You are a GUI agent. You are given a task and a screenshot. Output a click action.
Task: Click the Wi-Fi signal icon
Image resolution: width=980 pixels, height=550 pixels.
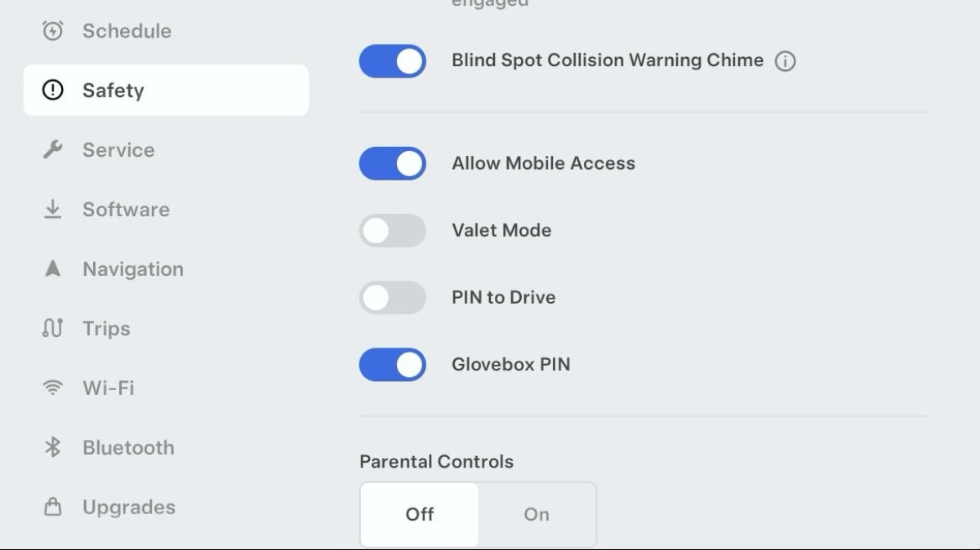[x=52, y=388]
